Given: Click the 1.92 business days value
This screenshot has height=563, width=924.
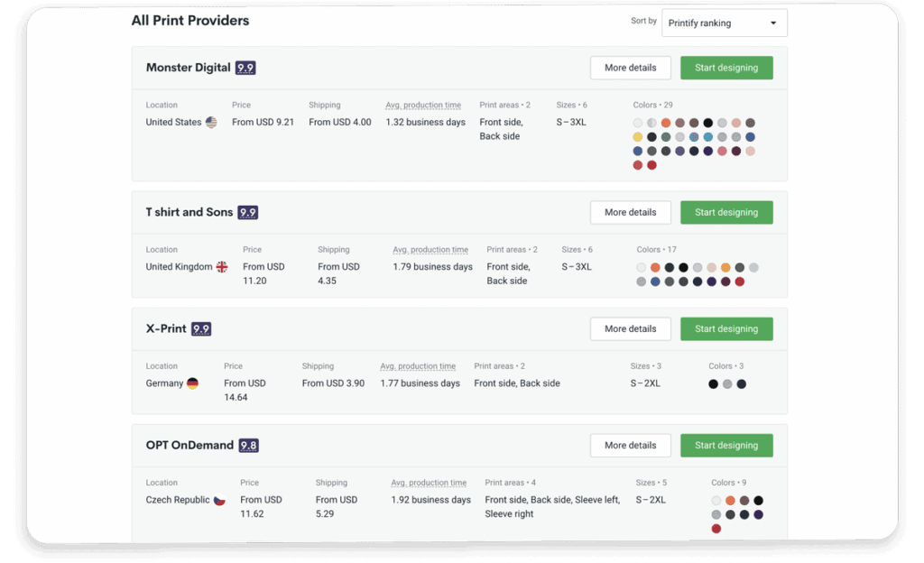Looking at the screenshot, I should (x=430, y=501).
